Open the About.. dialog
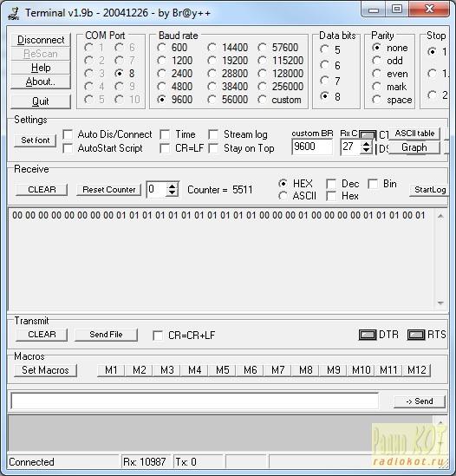456x476 pixels. (41, 82)
